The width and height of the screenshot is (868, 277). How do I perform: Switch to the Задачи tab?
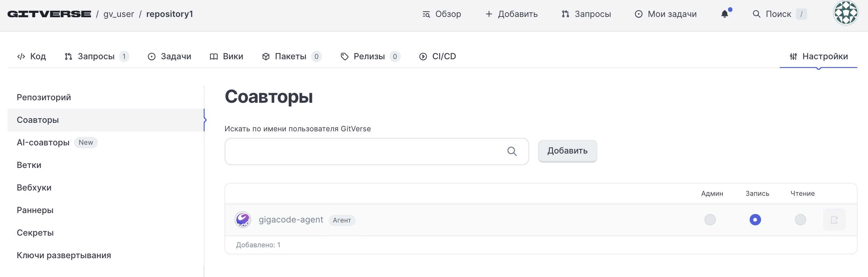pyautogui.click(x=169, y=56)
